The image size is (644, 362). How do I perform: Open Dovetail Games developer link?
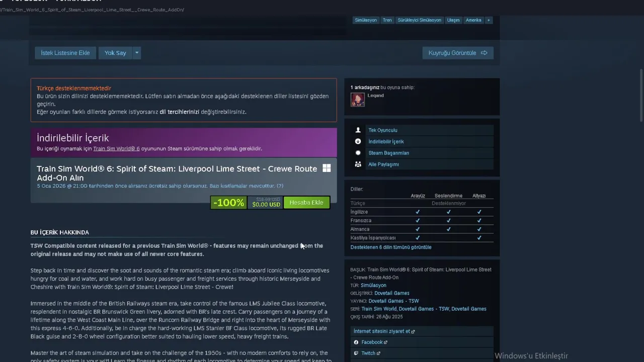(392, 293)
